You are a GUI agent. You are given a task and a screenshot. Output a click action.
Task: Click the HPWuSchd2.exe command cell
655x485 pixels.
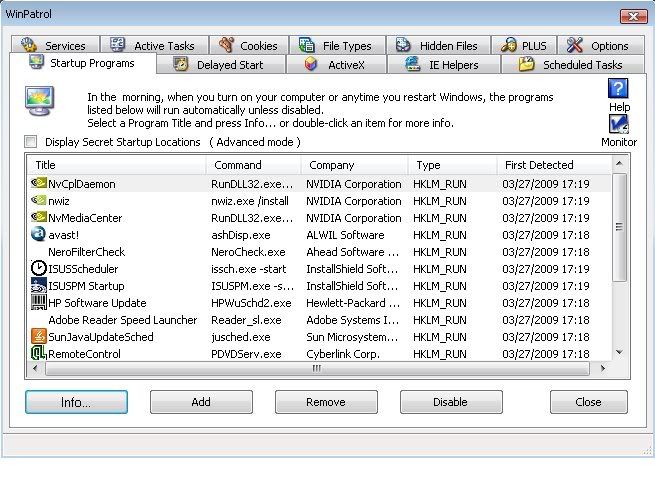pos(251,303)
